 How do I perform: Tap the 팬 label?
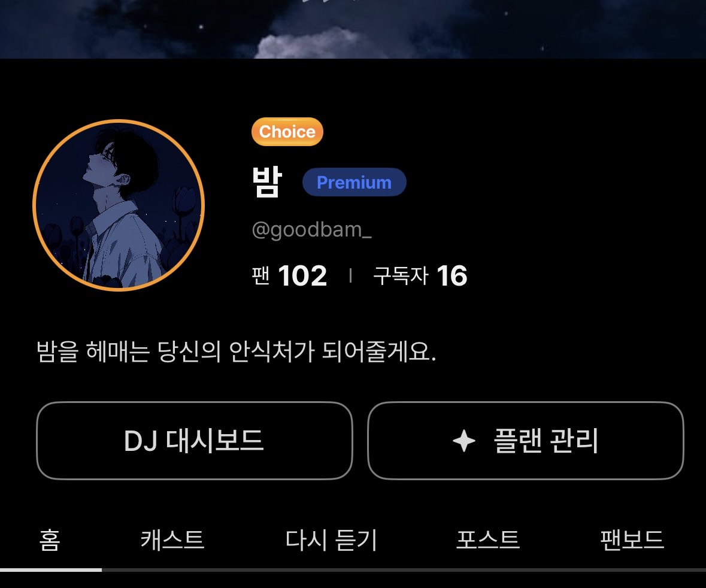(260, 275)
